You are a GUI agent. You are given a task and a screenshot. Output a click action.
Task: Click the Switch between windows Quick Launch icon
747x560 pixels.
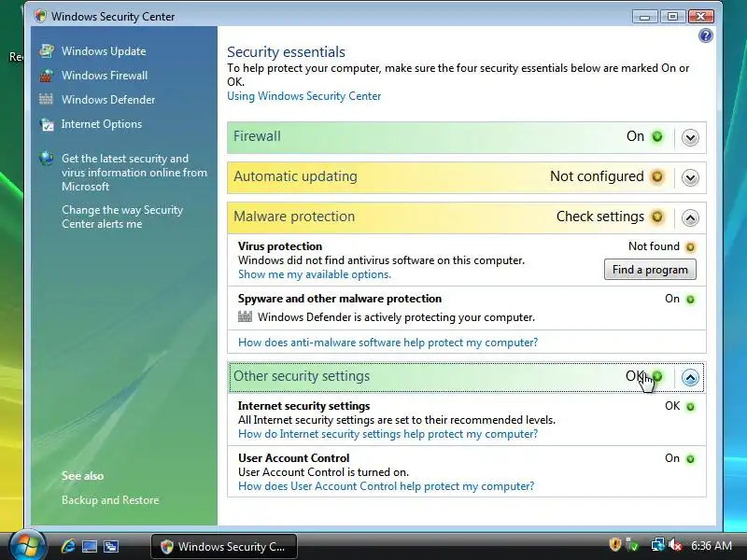[x=111, y=546]
